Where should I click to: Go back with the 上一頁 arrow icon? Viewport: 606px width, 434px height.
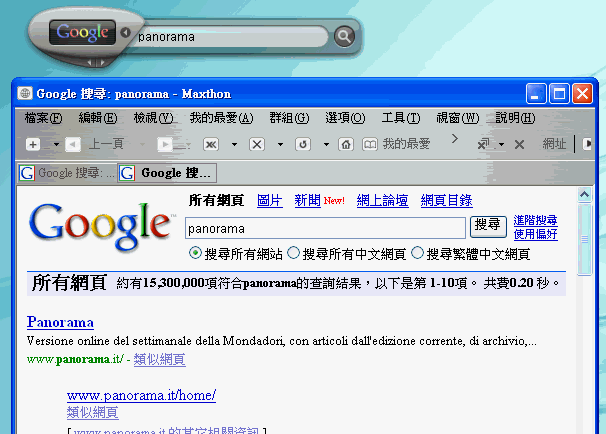coord(73,145)
